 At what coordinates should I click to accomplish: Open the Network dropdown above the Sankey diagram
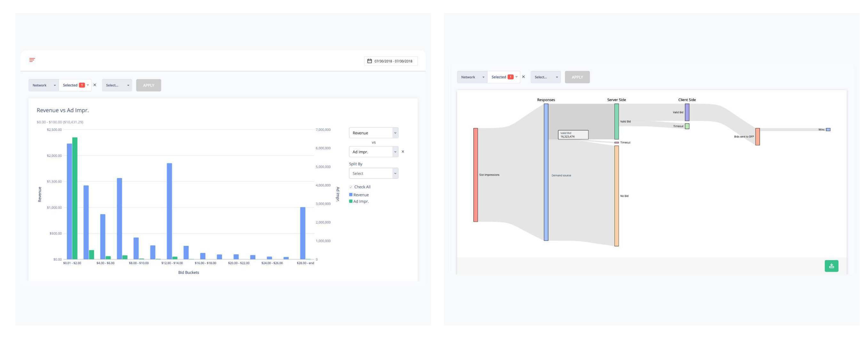point(472,77)
